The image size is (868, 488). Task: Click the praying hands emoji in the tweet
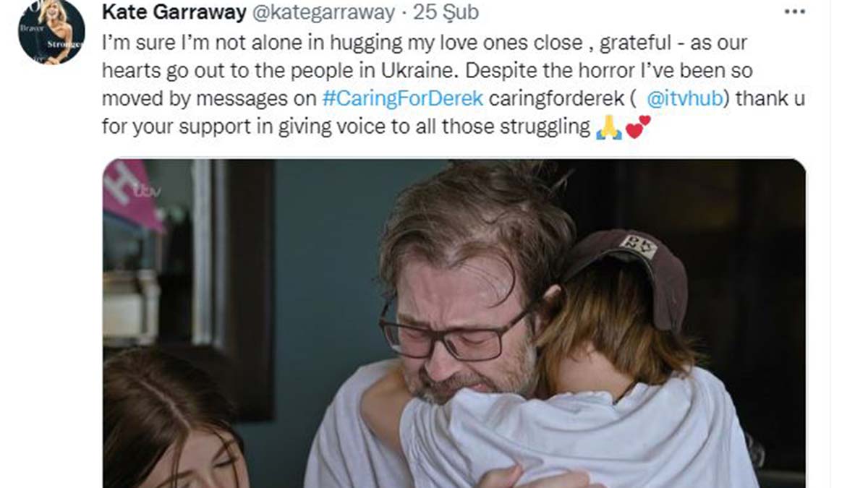click(608, 127)
